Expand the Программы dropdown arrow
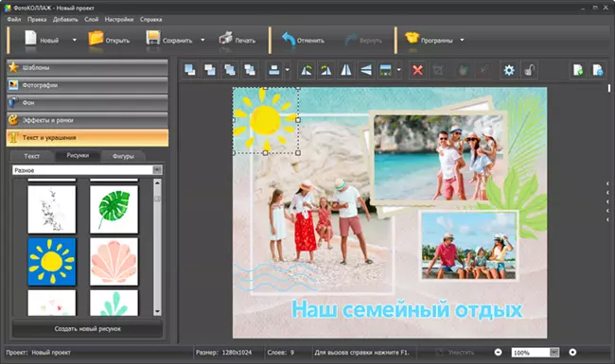This screenshot has width=615, height=364. (462, 40)
